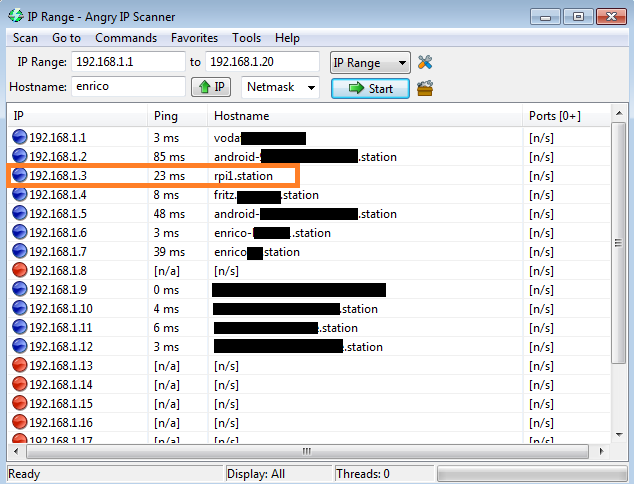Click the 85 ms ping value
The width and height of the screenshot is (634, 484).
click(x=169, y=156)
